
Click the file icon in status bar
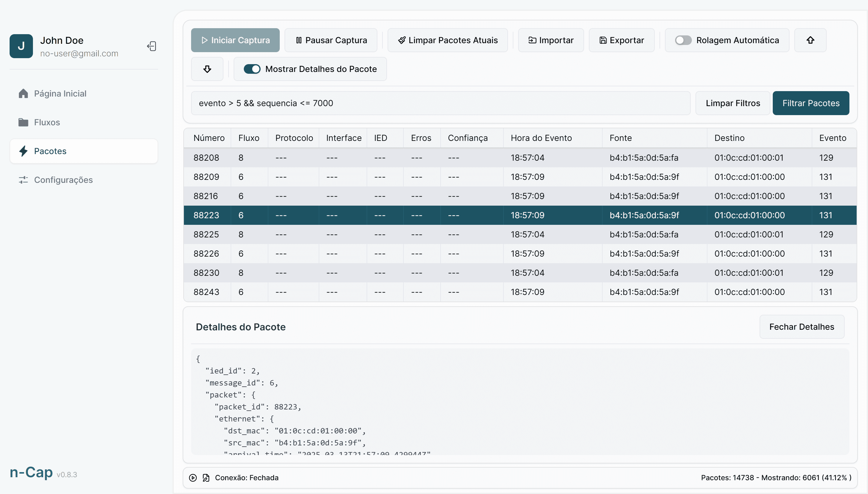(206, 478)
